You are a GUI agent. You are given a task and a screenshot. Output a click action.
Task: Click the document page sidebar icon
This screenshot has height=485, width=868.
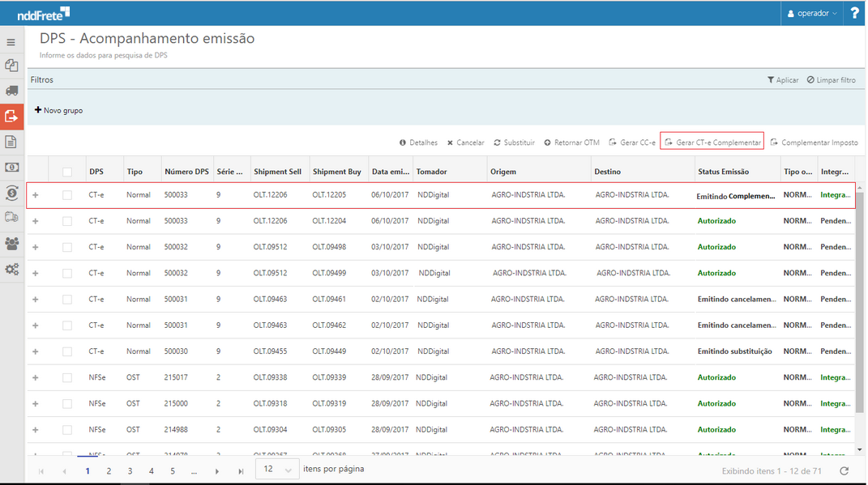(x=11, y=142)
